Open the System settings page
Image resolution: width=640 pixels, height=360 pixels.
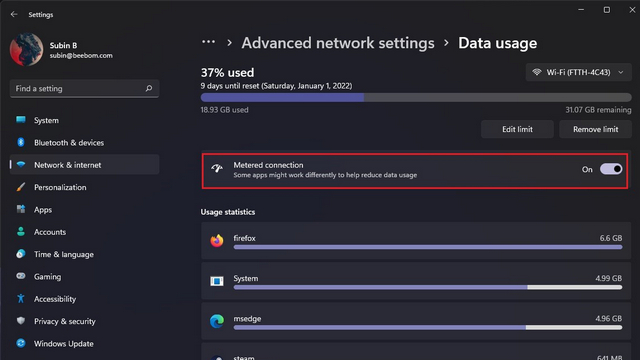click(x=84, y=120)
